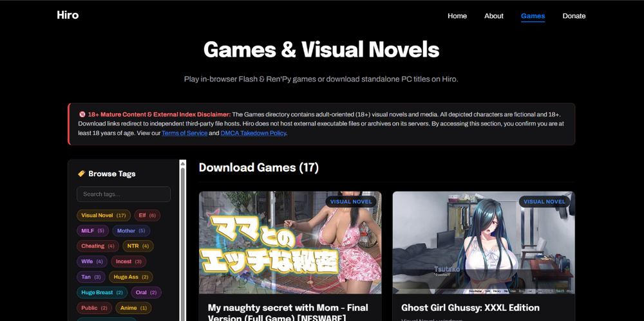Viewport: 644px width, 321px height.
Task: Filter games by the Tan tag
Action: coord(91,277)
